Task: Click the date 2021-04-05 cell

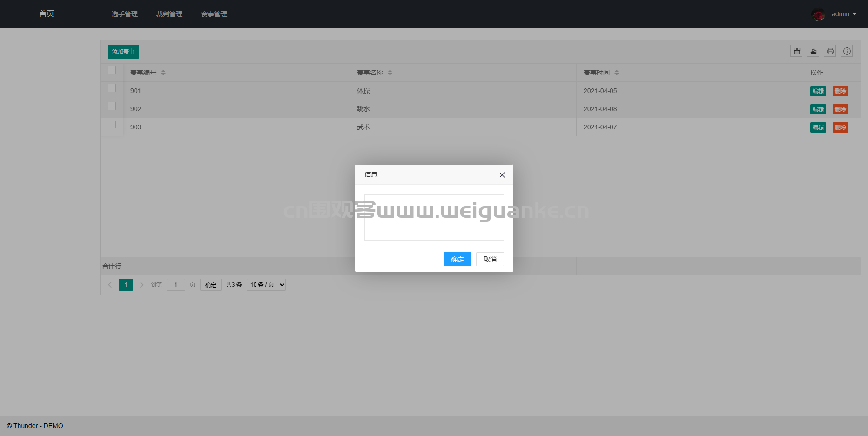Action: tap(690, 91)
